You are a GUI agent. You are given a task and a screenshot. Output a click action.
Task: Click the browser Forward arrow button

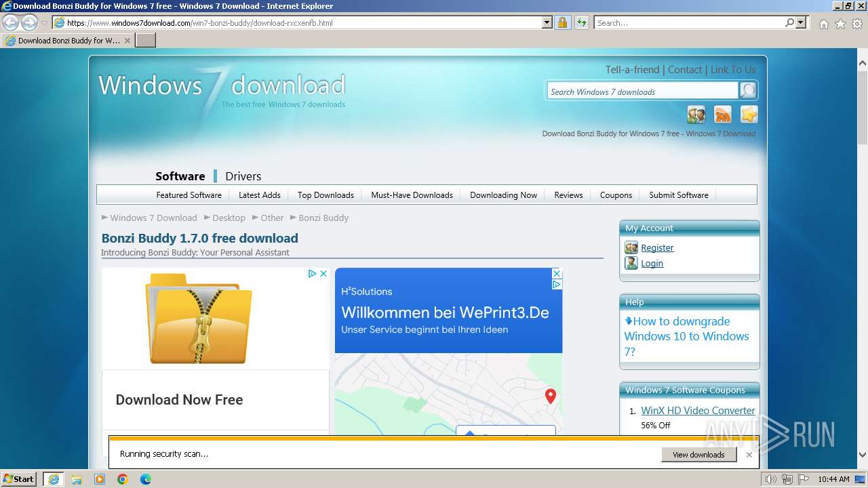(x=29, y=22)
